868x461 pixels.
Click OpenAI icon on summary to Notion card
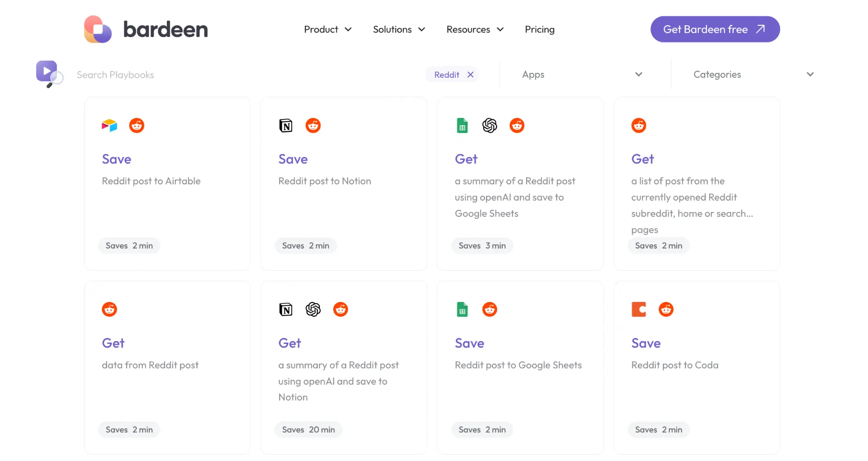313,309
